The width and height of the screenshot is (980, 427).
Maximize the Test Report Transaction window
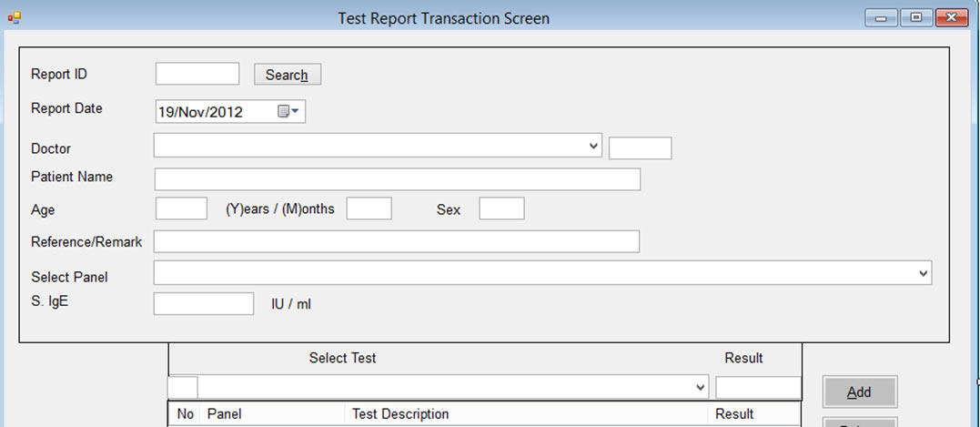[x=916, y=17]
